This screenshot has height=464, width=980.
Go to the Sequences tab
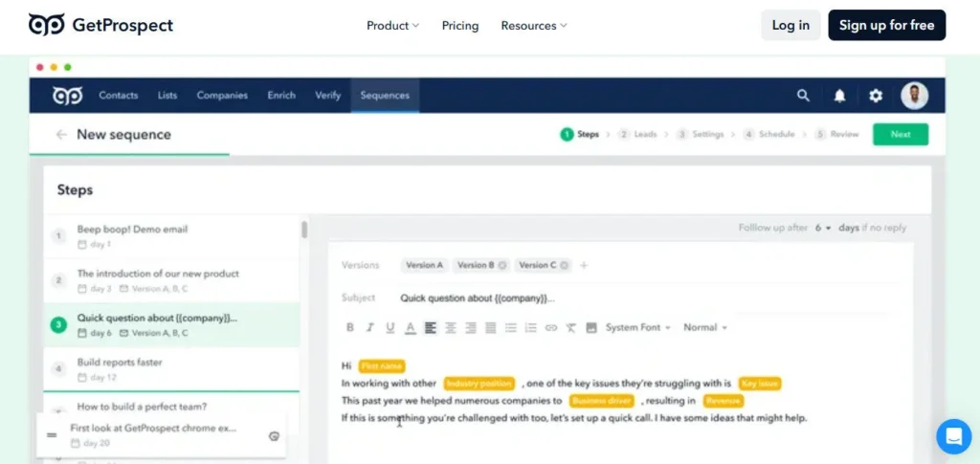tap(385, 96)
